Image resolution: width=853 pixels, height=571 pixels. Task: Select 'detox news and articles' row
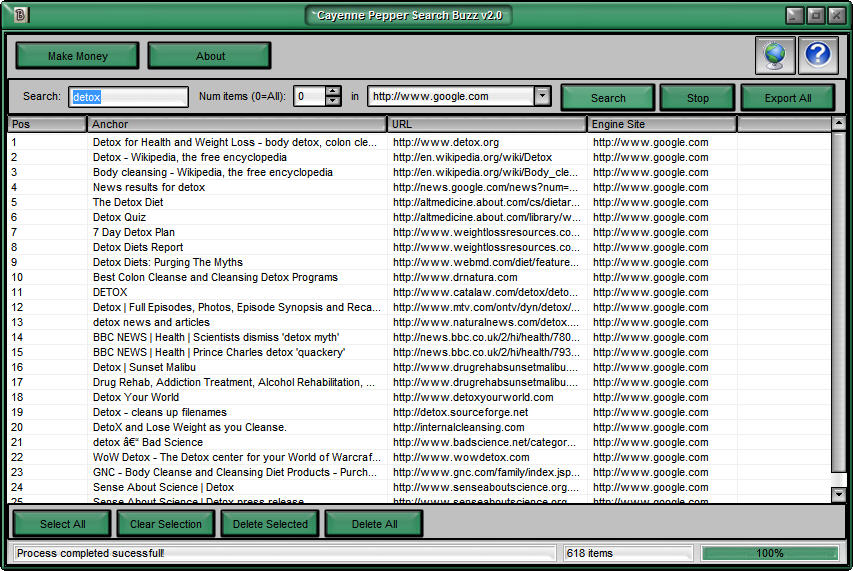click(419, 322)
